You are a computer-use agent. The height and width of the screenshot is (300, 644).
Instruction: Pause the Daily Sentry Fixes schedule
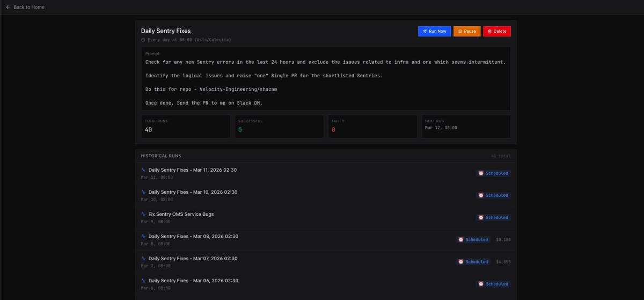click(467, 31)
